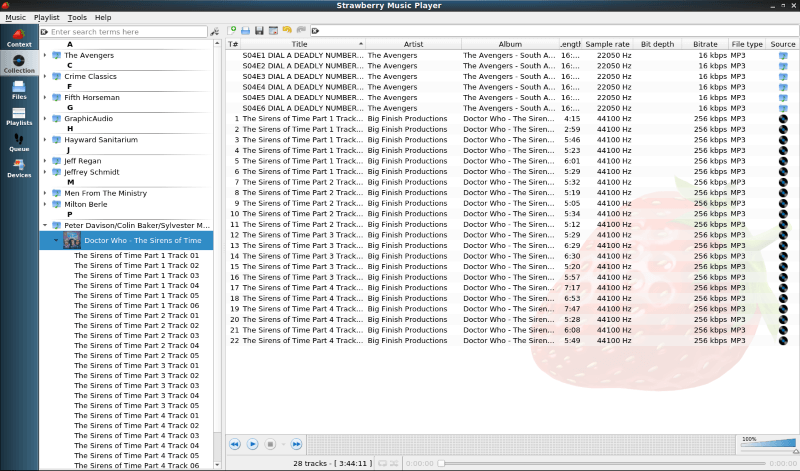Image resolution: width=800 pixels, height=471 pixels.
Task: Open the Help menu
Action: click(x=103, y=17)
